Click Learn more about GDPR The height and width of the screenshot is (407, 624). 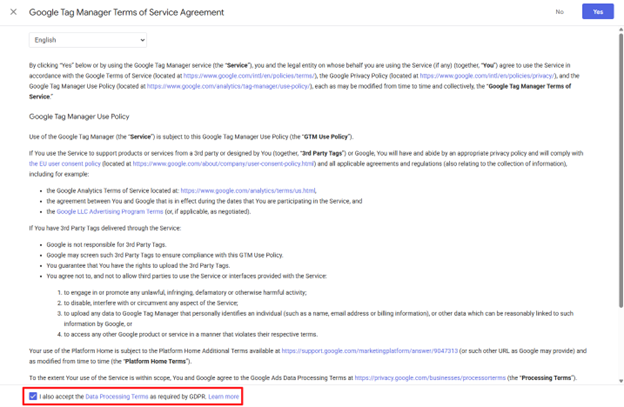tap(224, 397)
